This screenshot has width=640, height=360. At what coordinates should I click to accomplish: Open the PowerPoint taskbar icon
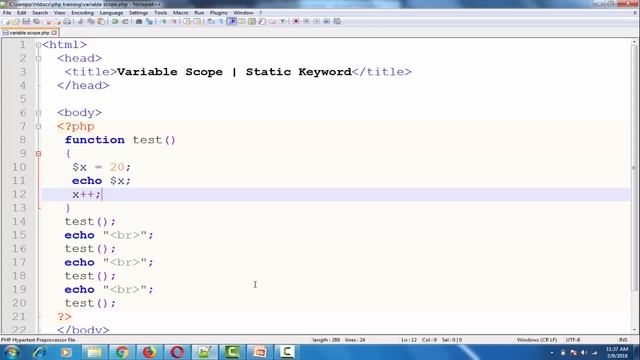tap(260, 352)
